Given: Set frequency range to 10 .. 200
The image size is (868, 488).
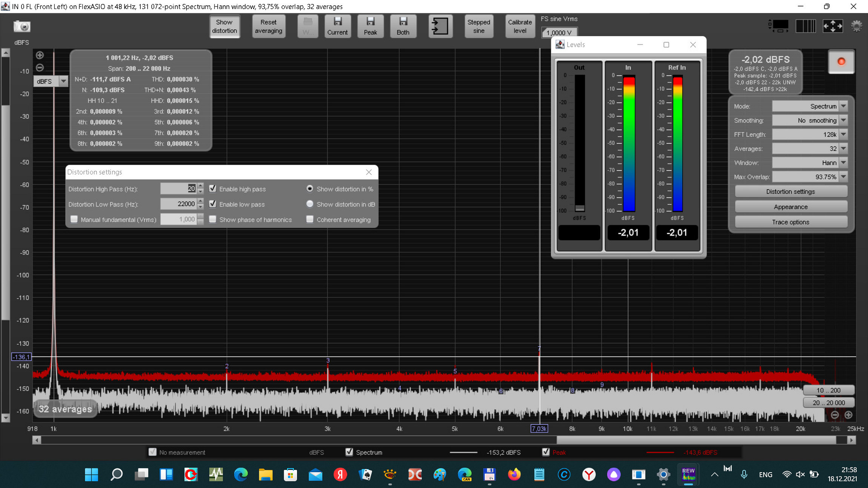Looking at the screenshot, I should coord(828,390).
